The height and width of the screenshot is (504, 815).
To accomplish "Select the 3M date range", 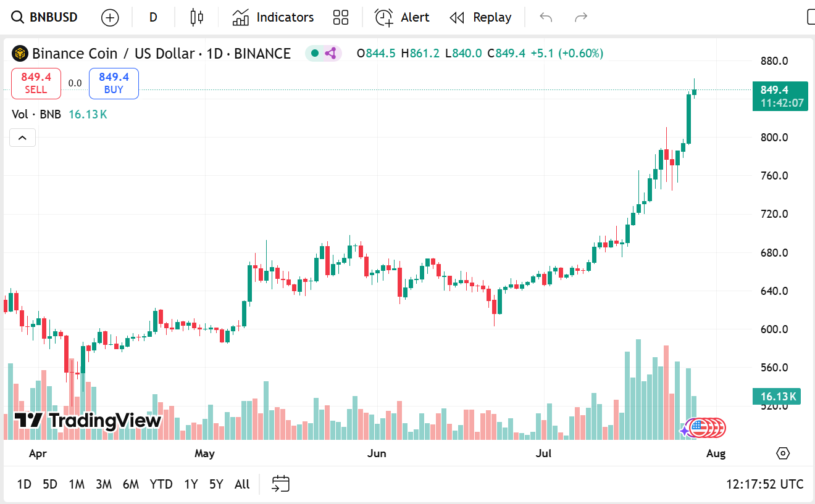I will pos(104,484).
